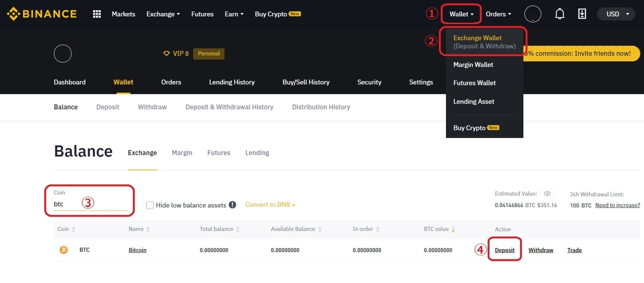
Task: Open Distribution History sub-tab
Action: pos(321,107)
